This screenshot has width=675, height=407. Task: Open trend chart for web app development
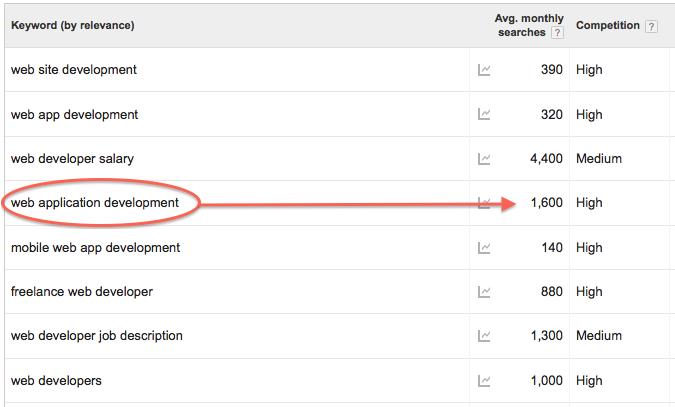pos(484,114)
